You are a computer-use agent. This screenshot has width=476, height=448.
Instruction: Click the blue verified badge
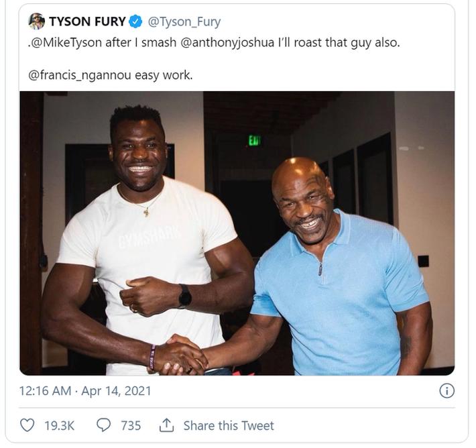[x=135, y=22]
